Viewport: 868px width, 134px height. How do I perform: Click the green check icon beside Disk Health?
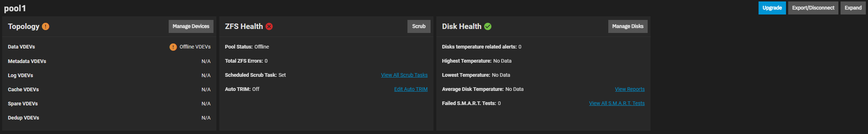[x=488, y=26]
